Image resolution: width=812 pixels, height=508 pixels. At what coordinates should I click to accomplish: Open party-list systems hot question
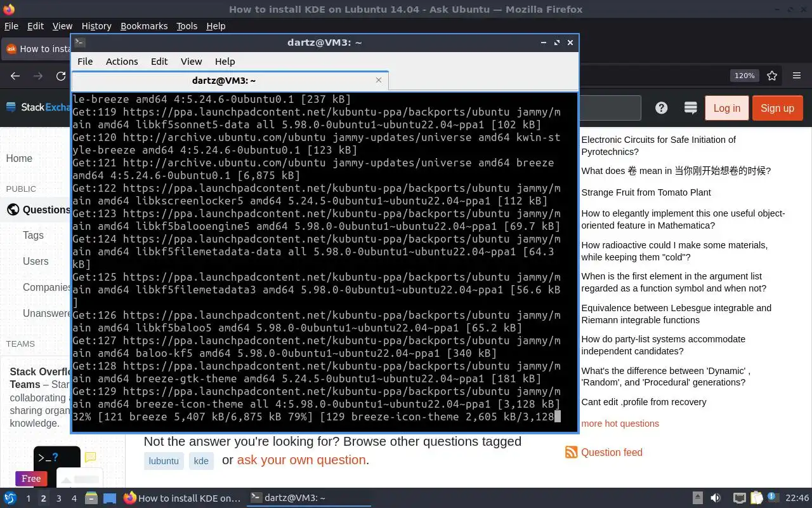(663, 345)
